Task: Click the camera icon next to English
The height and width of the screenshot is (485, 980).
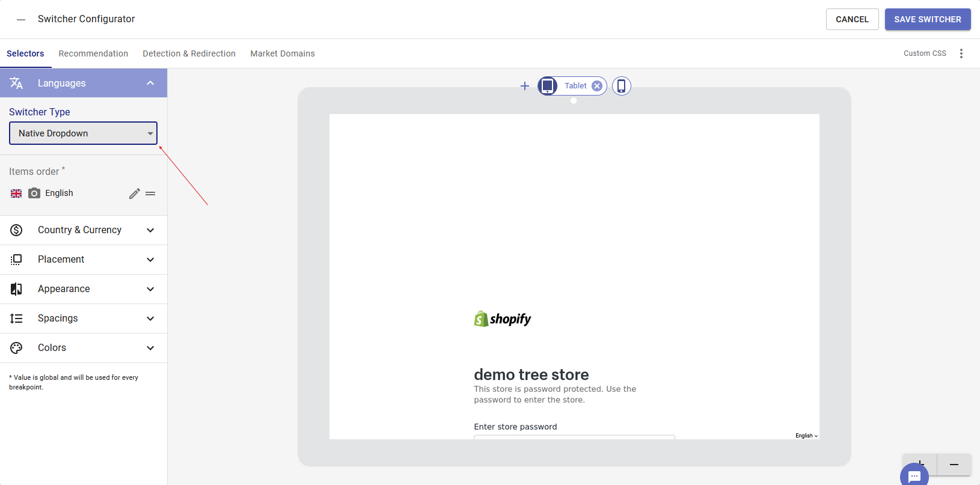Action: (34, 193)
